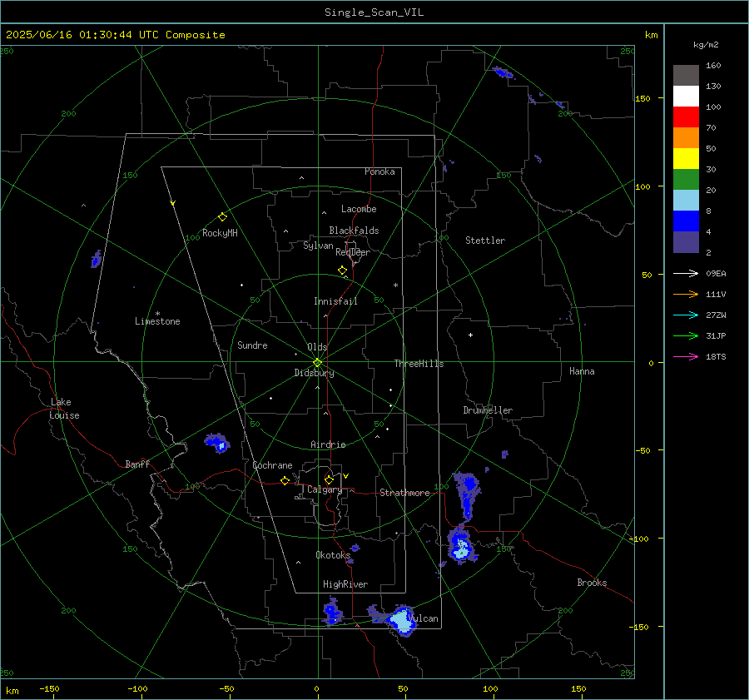The image size is (749, 700).
Task: Click the storm cell northeast of Banff
Action: (217, 443)
